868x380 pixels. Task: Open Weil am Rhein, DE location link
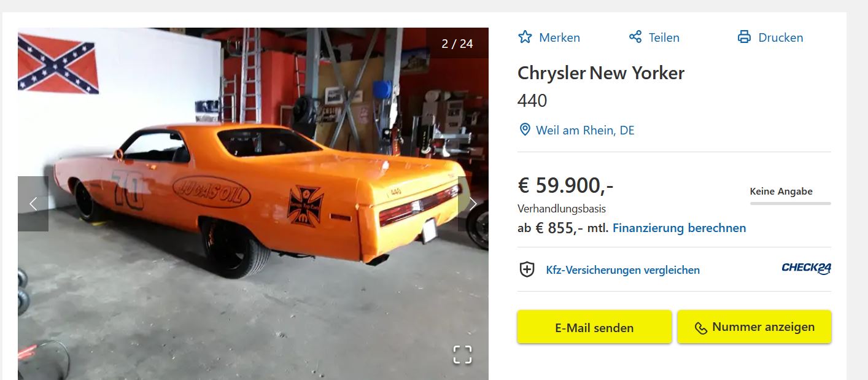pyautogui.click(x=585, y=130)
